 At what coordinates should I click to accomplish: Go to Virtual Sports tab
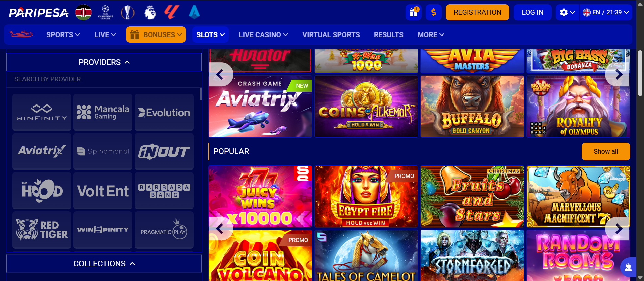pyautogui.click(x=331, y=34)
